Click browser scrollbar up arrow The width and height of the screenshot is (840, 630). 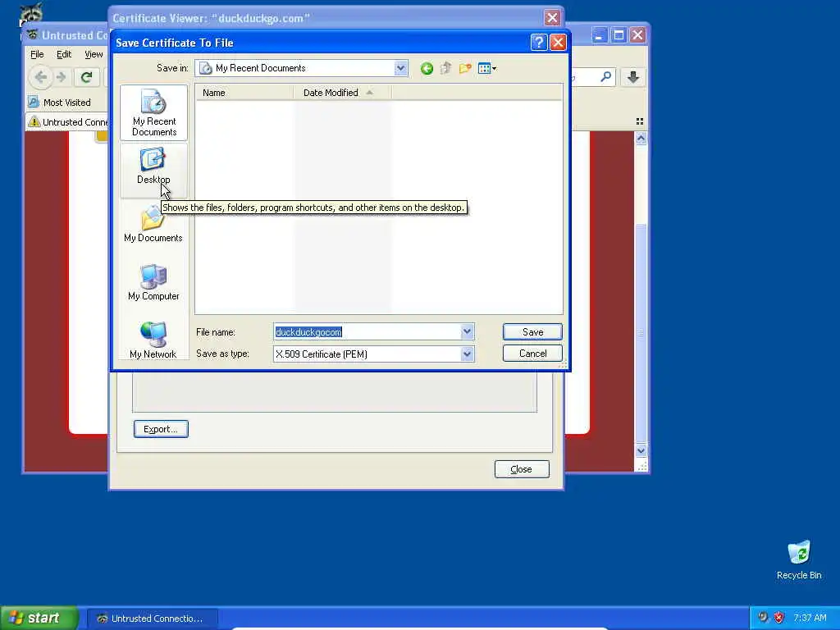coord(641,139)
